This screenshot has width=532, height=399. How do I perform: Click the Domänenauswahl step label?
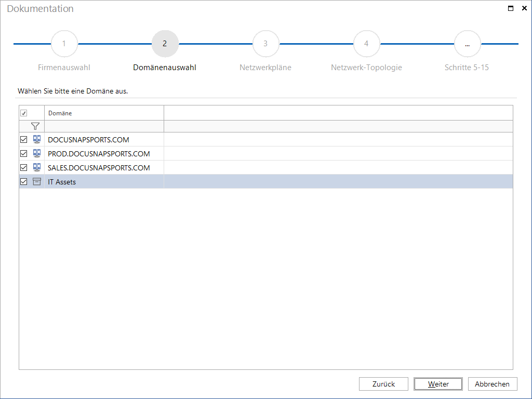pos(165,67)
